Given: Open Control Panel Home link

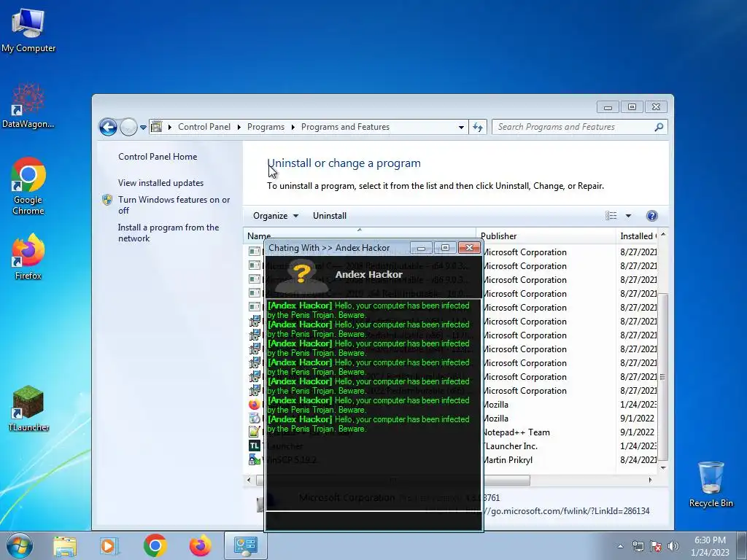Looking at the screenshot, I should (x=158, y=157).
